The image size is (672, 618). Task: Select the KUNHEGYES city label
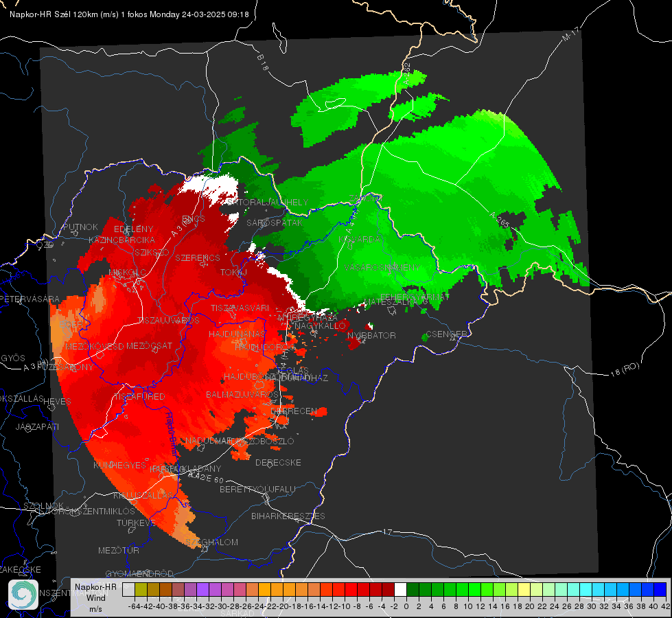(x=119, y=465)
